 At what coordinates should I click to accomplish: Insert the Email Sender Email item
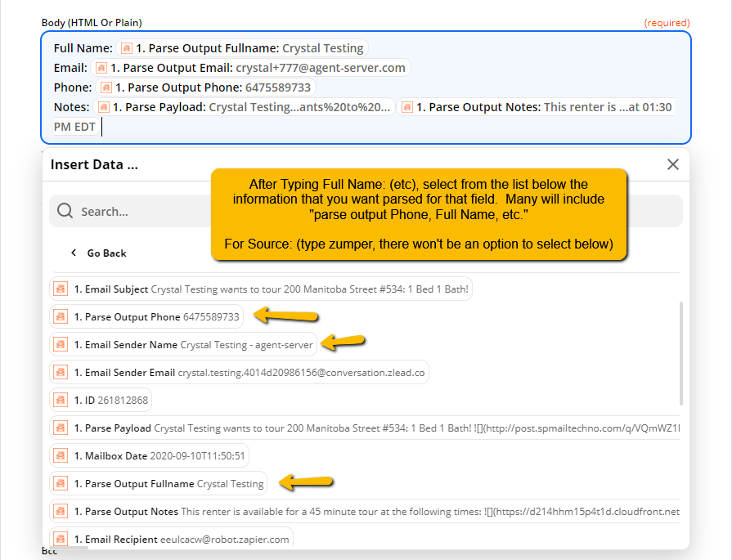(239, 373)
